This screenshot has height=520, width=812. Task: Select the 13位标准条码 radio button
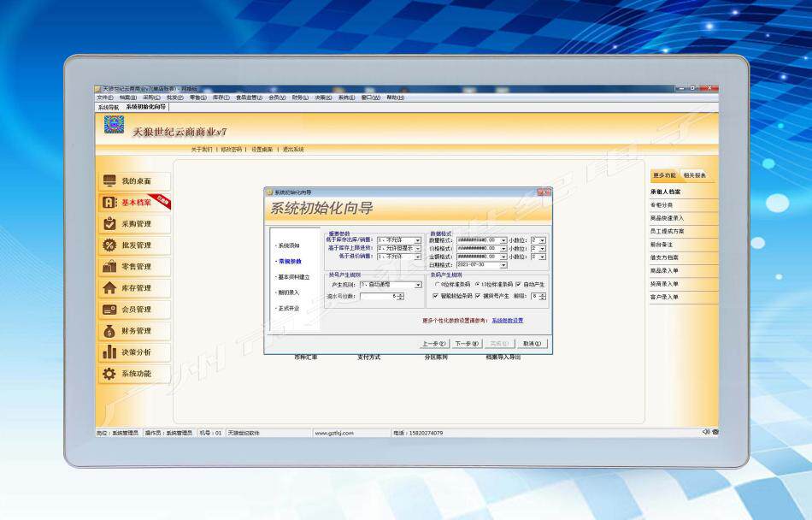coord(477,284)
